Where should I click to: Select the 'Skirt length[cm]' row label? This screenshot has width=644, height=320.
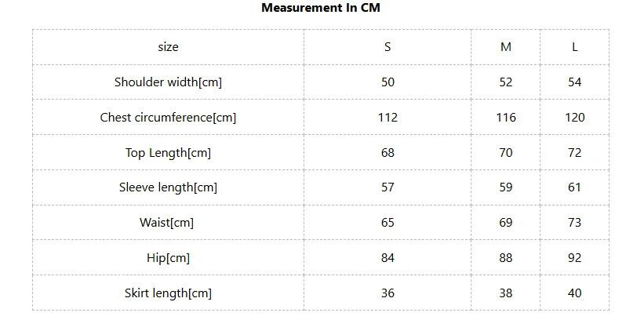point(168,293)
